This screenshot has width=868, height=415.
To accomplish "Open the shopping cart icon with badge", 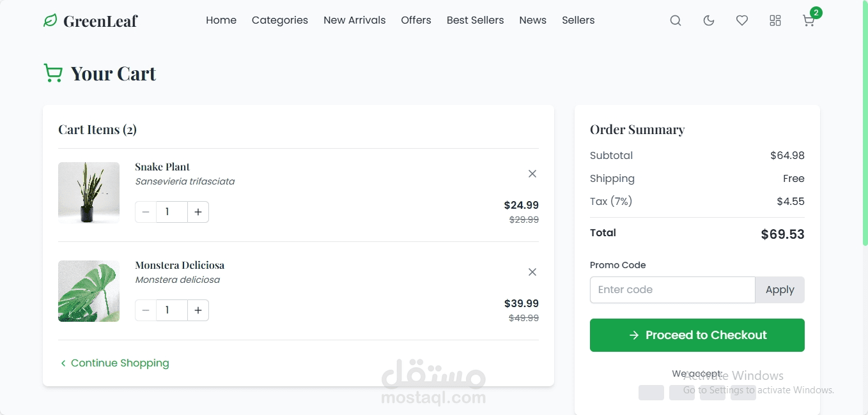I will pos(809,20).
